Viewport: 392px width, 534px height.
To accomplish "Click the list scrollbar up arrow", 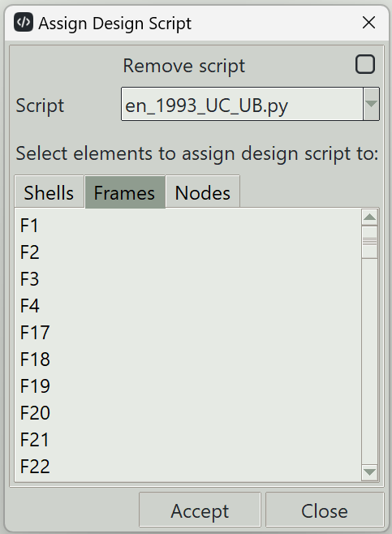I will pos(370,217).
